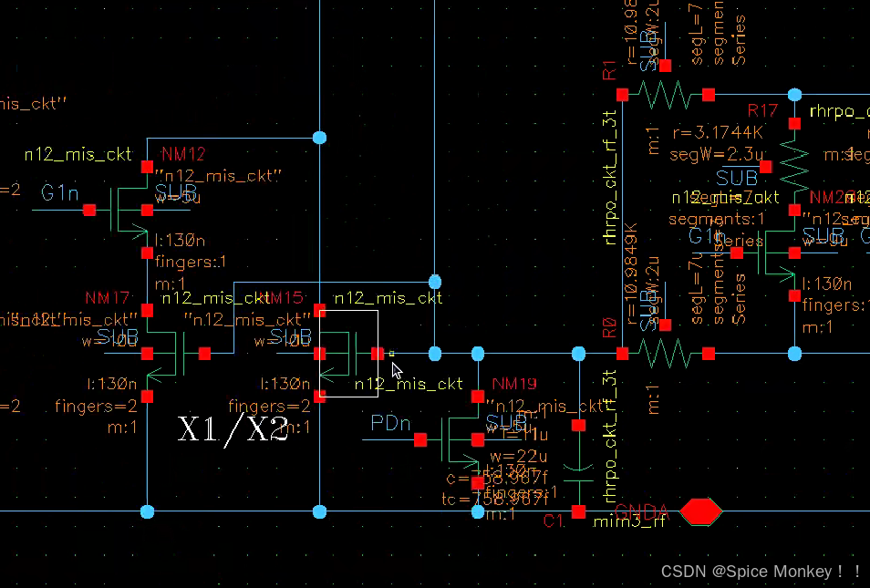Click the w=22u parameter text
Viewport: 870px width, 588px height.
(519, 456)
